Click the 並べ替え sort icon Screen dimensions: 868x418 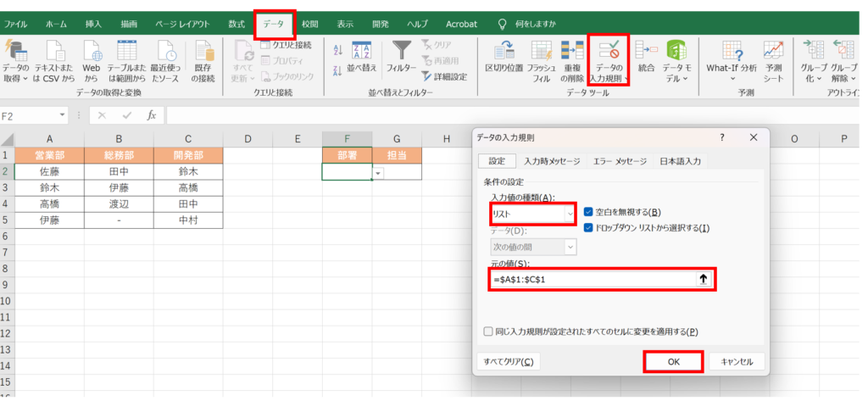(361, 52)
